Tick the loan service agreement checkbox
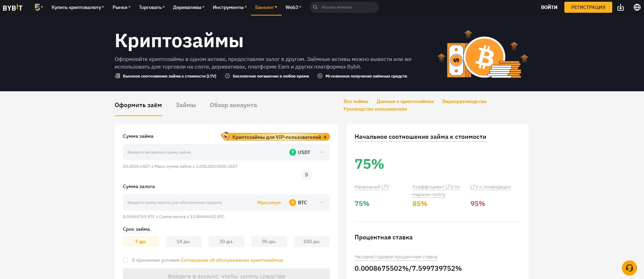 tap(125, 260)
